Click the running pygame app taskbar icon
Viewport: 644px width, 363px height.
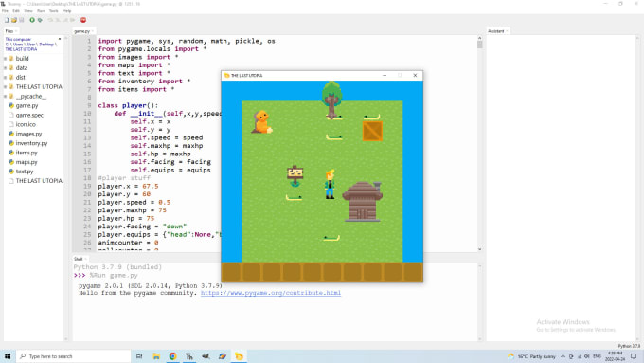[239, 356]
